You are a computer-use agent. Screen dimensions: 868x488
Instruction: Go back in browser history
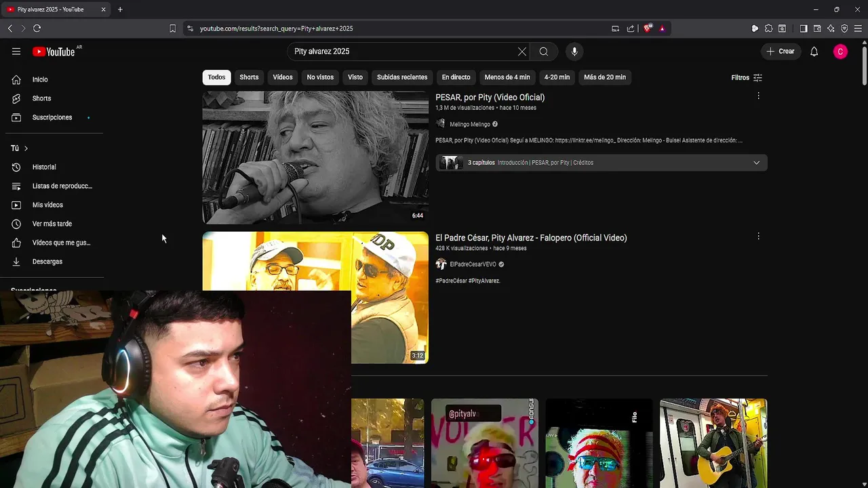pyautogui.click(x=9, y=28)
